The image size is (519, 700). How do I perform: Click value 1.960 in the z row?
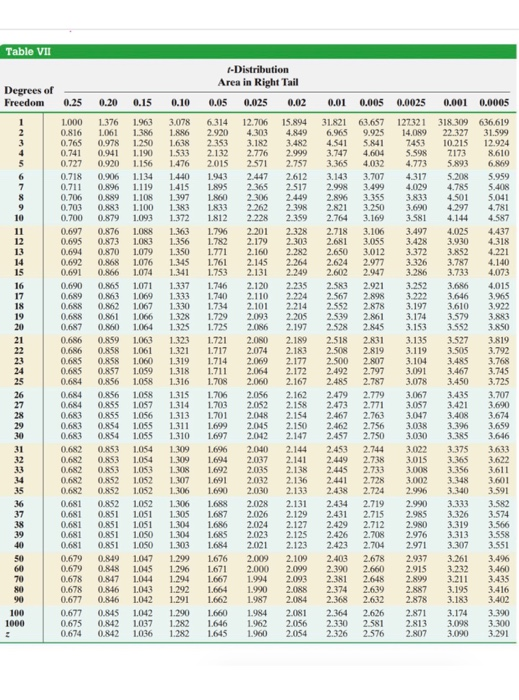(x=257, y=633)
